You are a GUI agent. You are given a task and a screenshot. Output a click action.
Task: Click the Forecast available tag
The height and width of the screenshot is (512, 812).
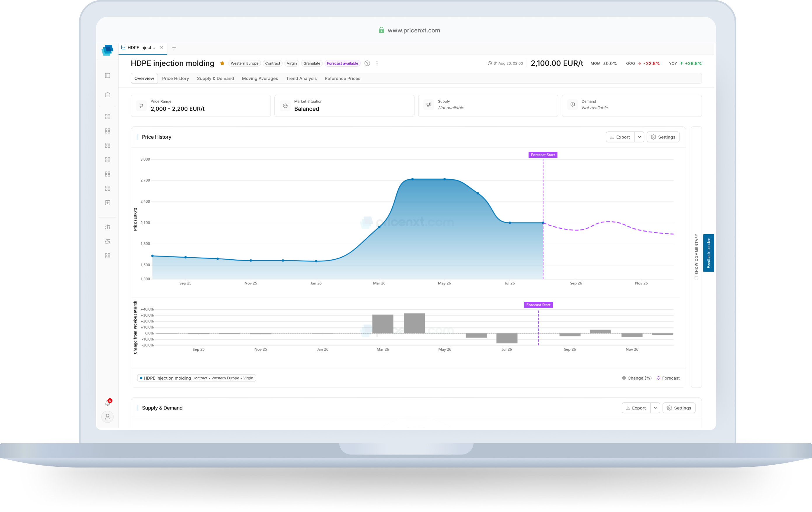(x=342, y=63)
